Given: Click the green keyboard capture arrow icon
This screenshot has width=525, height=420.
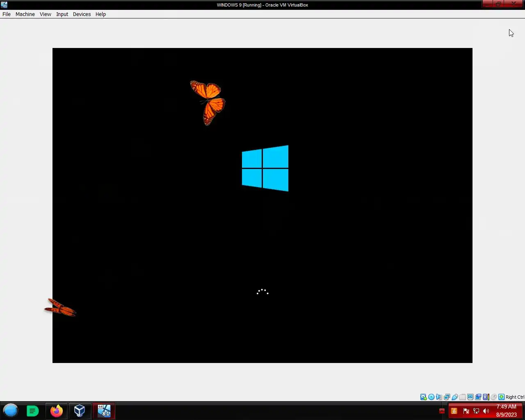Looking at the screenshot, I should tap(501, 397).
